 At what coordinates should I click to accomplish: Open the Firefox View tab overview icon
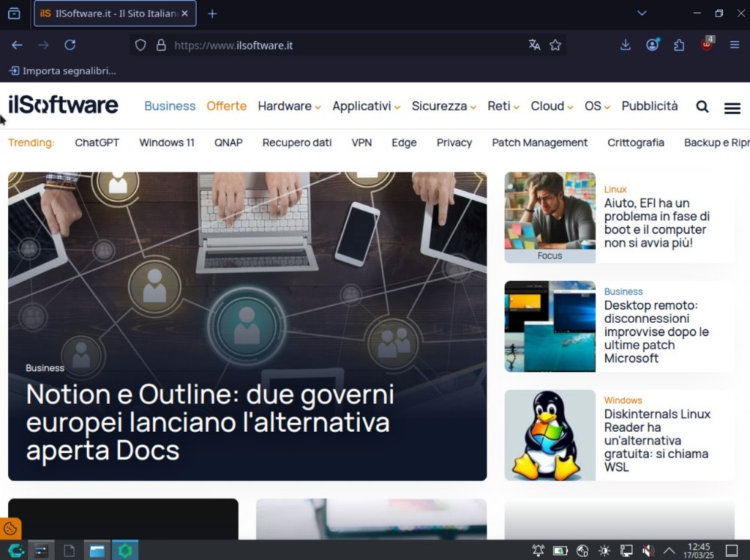pos(14,13)
